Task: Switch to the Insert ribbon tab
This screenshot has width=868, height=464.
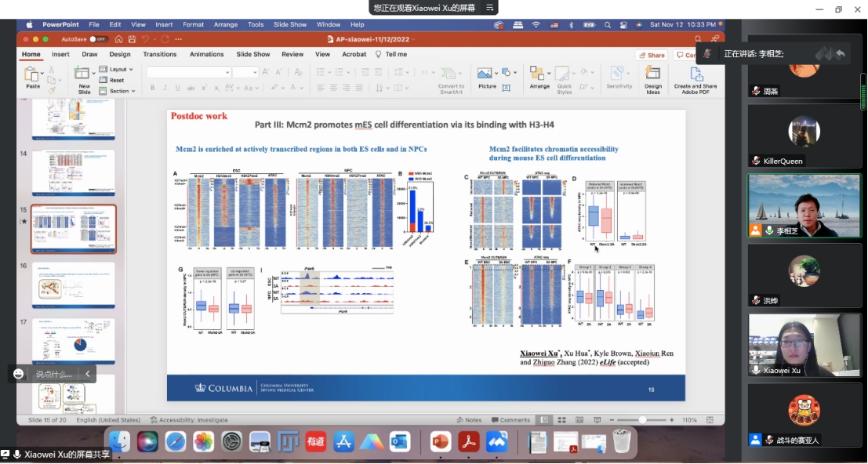Action: (x=60, y=54)
